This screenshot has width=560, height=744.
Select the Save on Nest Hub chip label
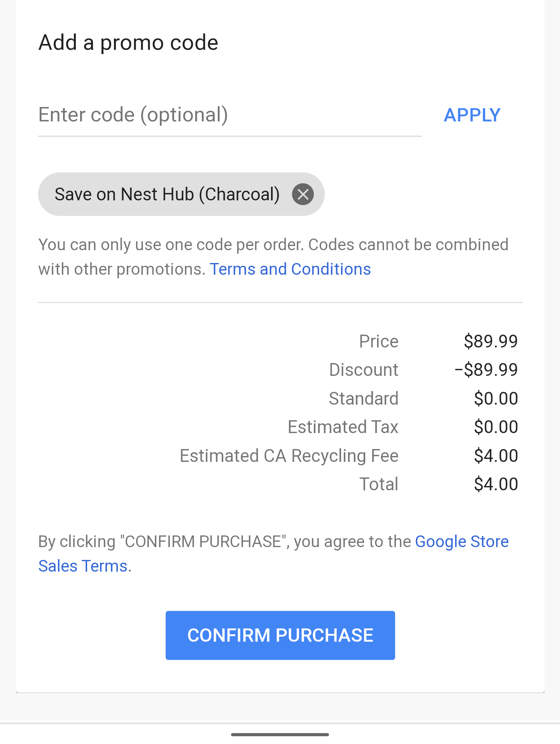(x=167, y=194)
